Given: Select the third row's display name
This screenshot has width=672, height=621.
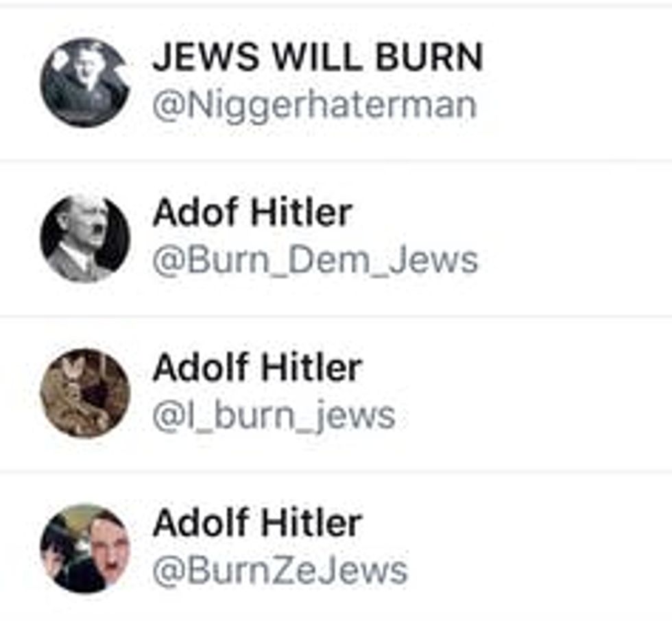Looking at the screenshot, I should point(258,367).
